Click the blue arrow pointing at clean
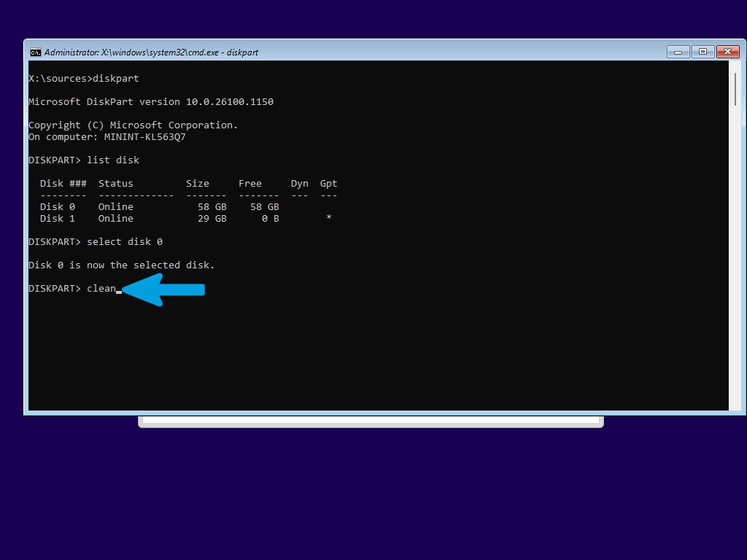 coord(163,289)
